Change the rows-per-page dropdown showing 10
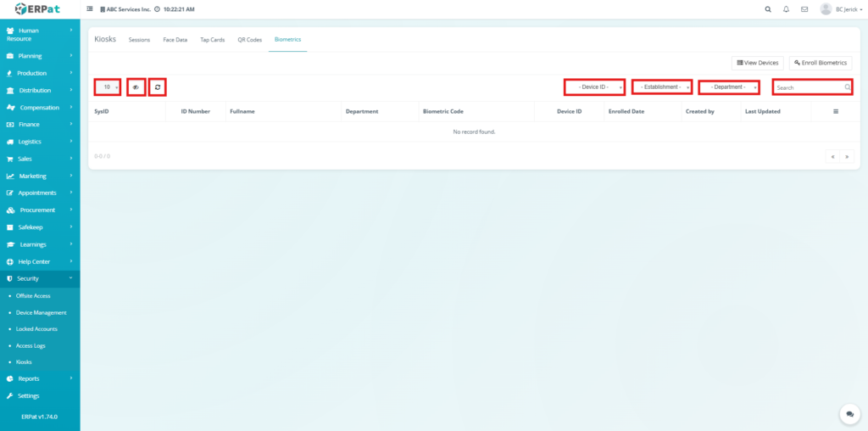The image size is (868, 431). (108, 87)
